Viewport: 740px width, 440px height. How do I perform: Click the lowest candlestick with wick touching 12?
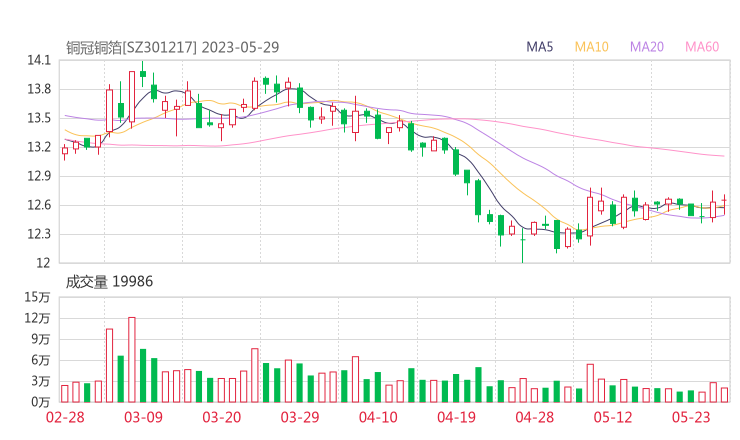point(522,245)
